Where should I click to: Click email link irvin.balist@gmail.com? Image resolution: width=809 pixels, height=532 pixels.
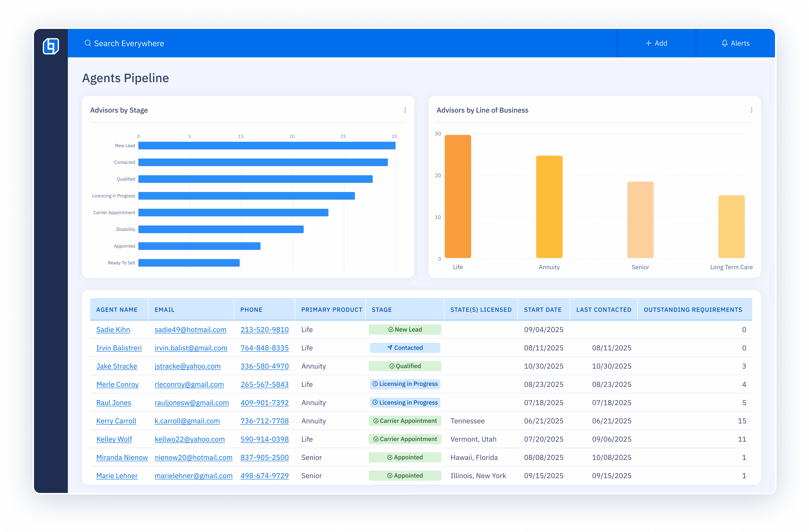(x=191, y=348)
